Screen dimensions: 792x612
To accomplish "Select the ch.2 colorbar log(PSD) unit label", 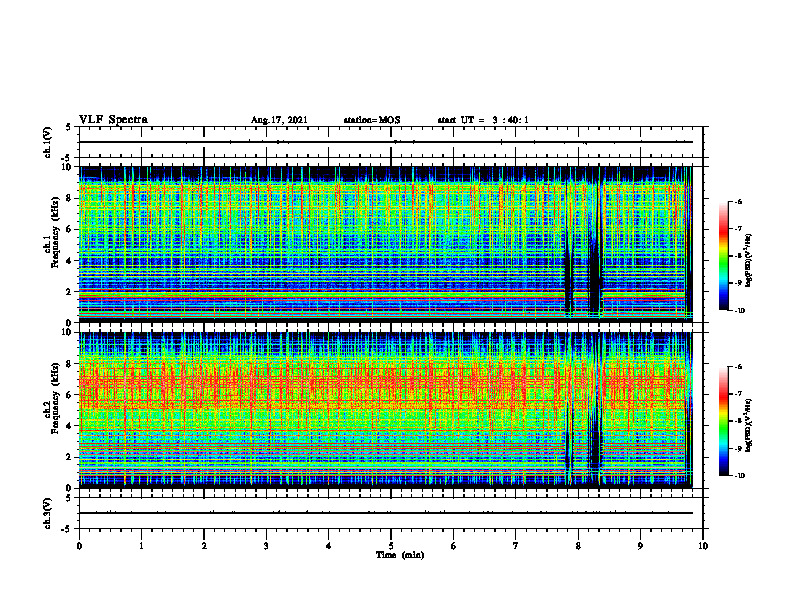I will pos(749,425).
